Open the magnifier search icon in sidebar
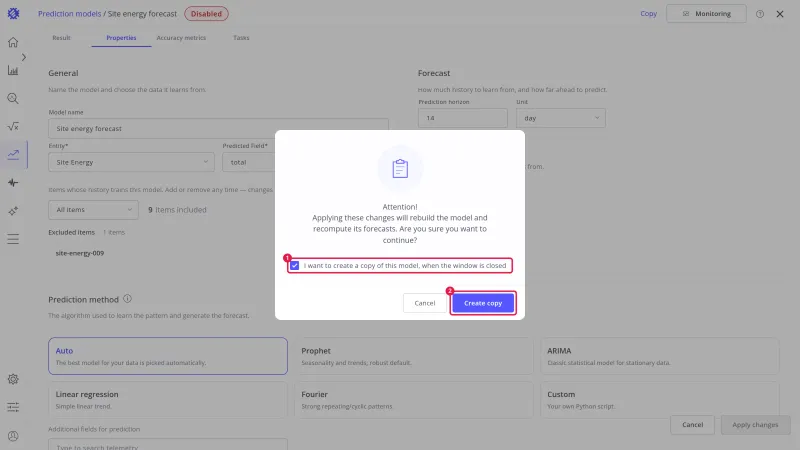 [x=13, y=98]
